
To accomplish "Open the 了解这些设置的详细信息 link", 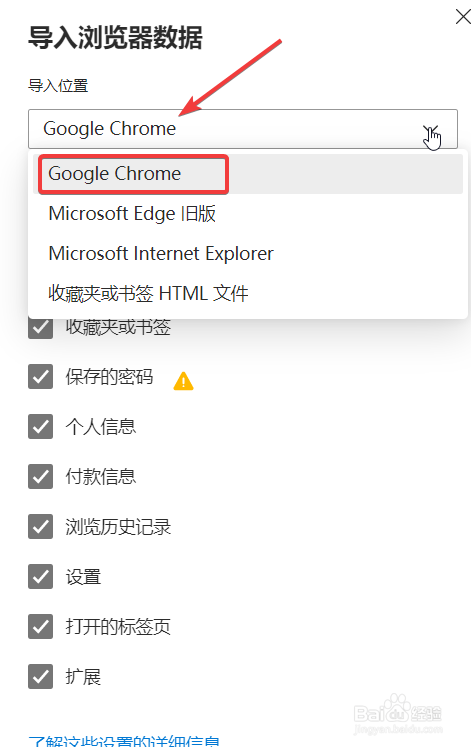I will (x=124, y=741).
